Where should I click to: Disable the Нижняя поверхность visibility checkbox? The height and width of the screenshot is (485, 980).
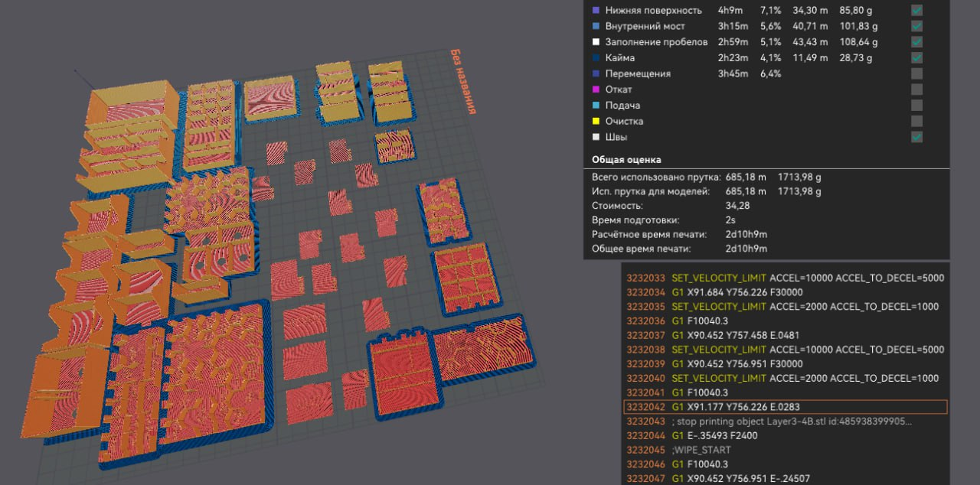tap(916, 11)
